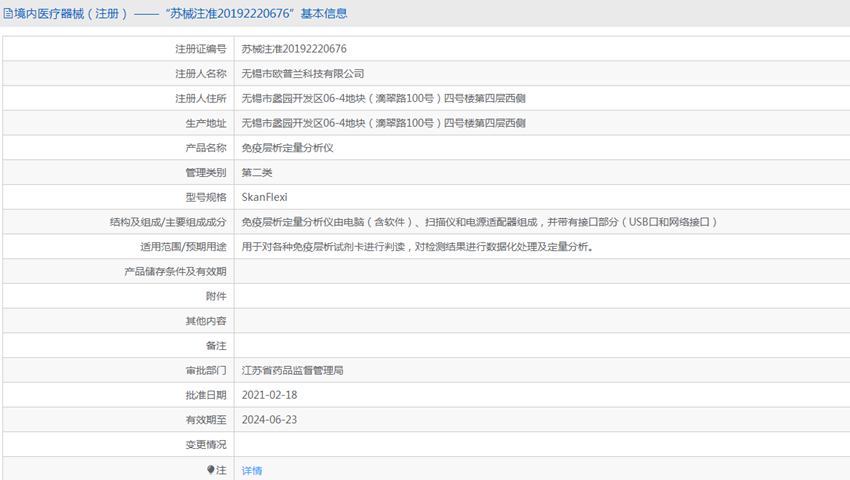Click the 型号规格 label
The image size is (850, 480).
(205, 197)
